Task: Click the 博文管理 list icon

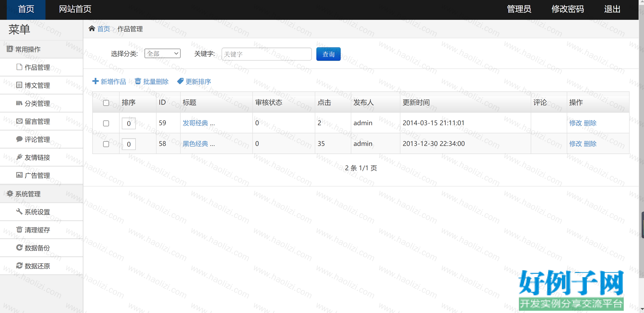Action: [x=19, y=85]
